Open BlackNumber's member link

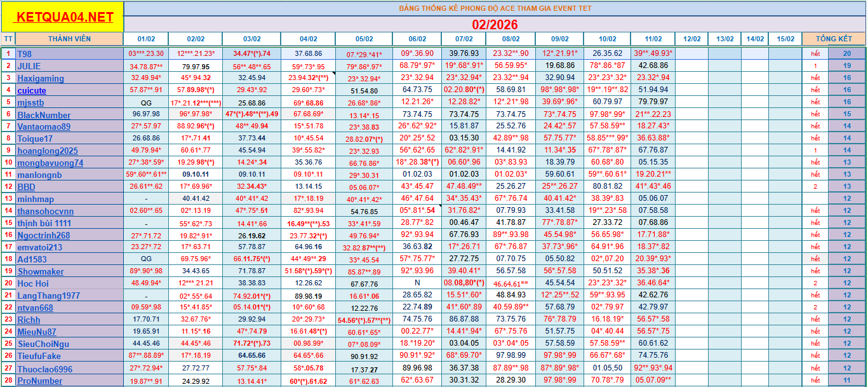pos(44,115)
